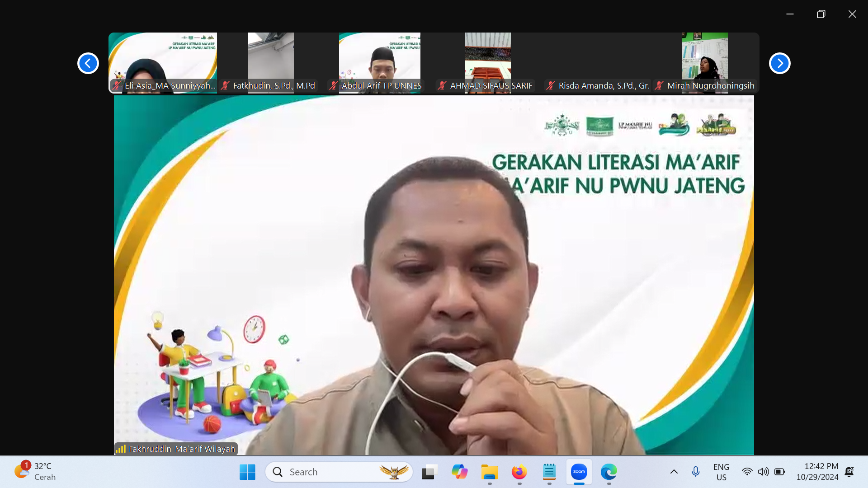
Task: Click muted mic icon of Fatkhudin
Action: pyautogui.click(x=225, y=85)
